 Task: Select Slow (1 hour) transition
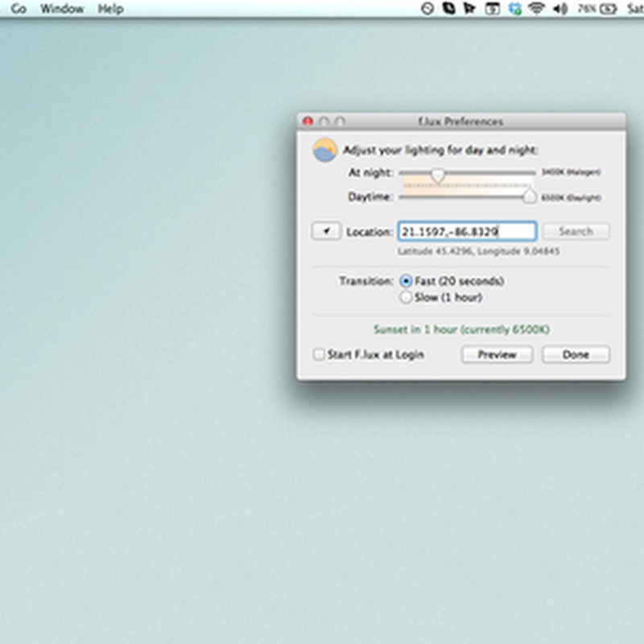[x=406, y=297]
